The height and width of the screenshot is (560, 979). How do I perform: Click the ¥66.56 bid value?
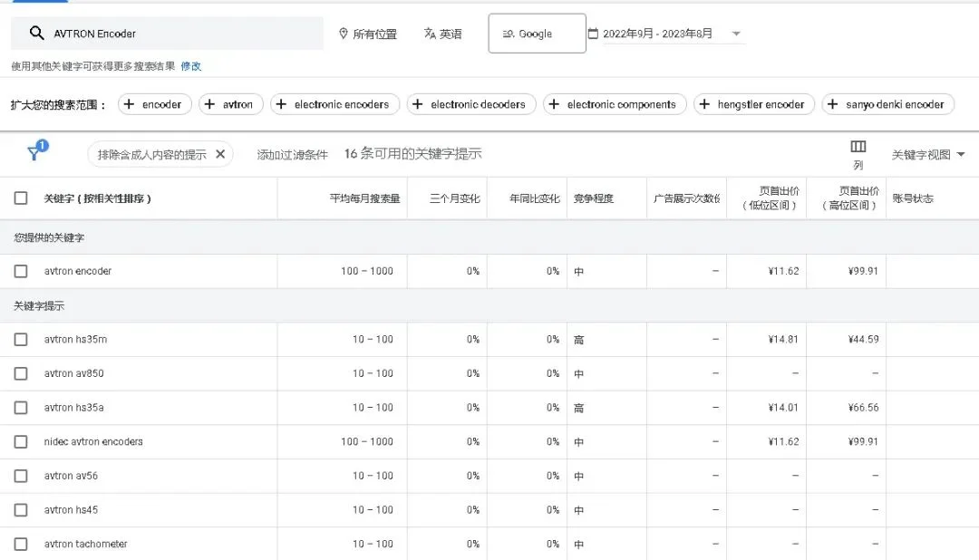(863, 408)
